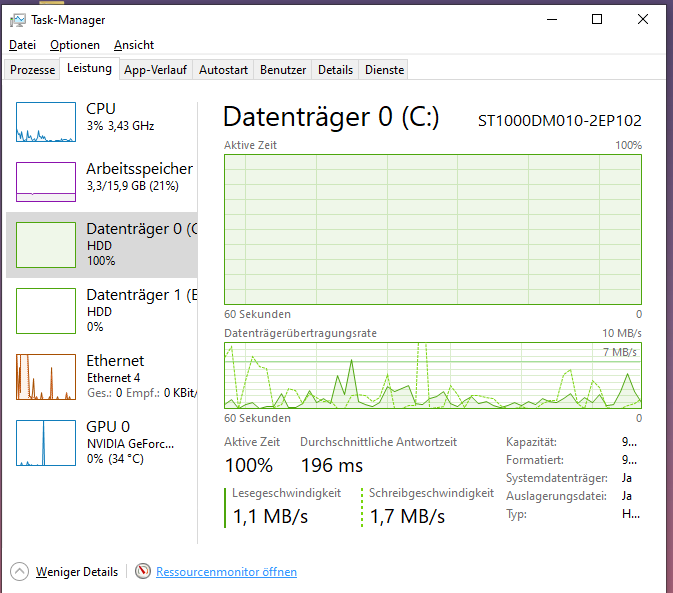Select the Arbeitsspeicher memory graph thumbnail
This screenshot has width=673, height=593.
[46, 182]
